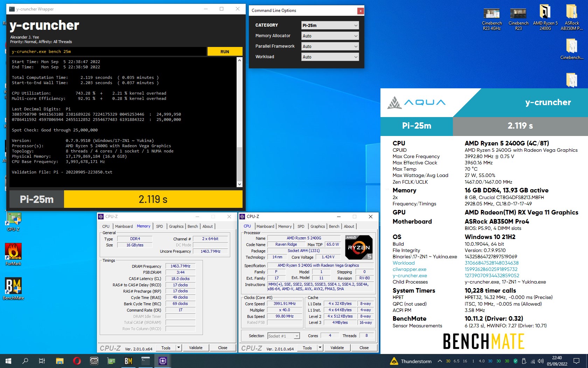Open the Parallel Framework dropdown
The height and width of the screenshot is (368, 588).
(330, 46)
